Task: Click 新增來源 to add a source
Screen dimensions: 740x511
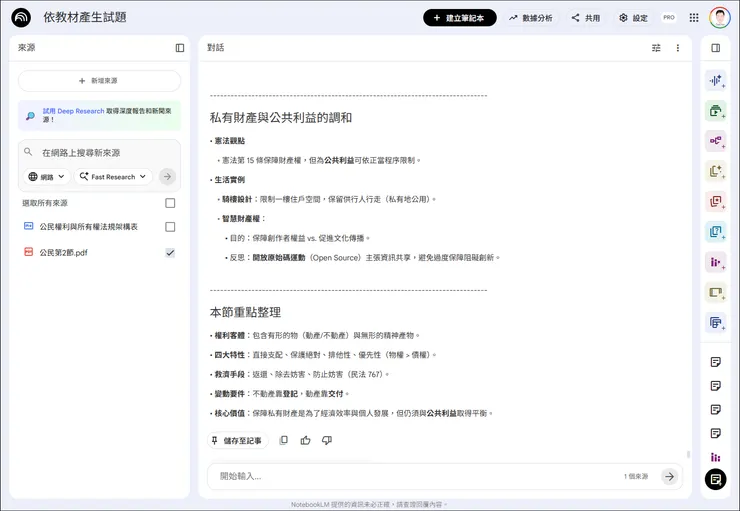Action: click(99, 81)
